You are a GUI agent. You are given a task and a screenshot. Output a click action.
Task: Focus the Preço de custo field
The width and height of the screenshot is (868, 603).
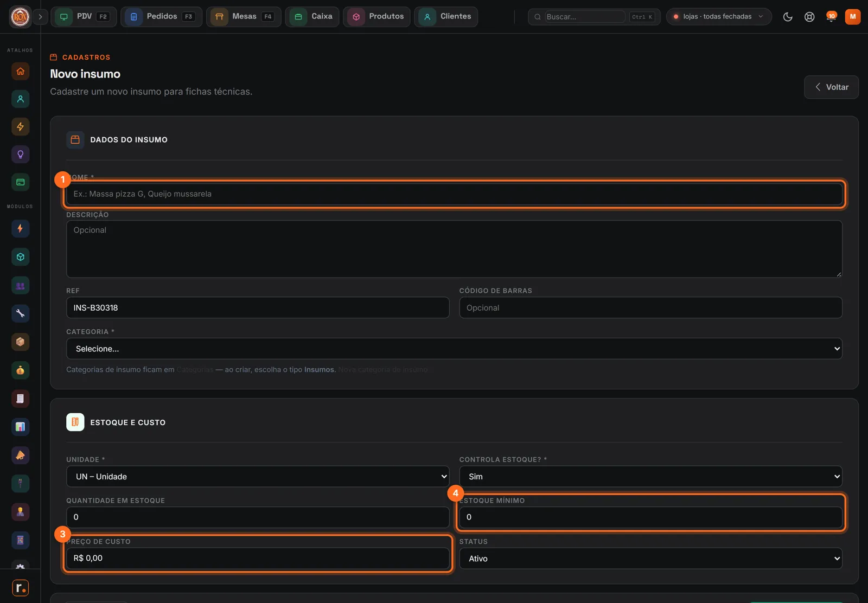click(258, 558)
